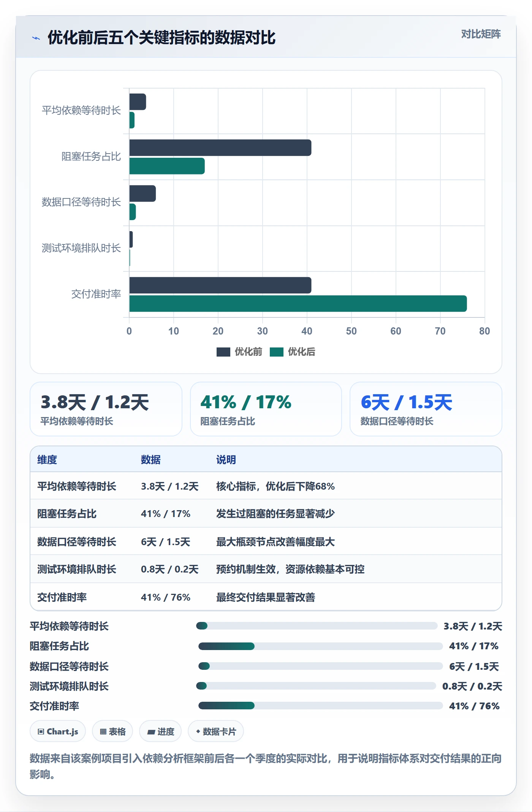Viewport: 532px width, 812px height.
Task: Click the title 优化前后五个关键指标的数据对比
Action: tap(161, 38)
